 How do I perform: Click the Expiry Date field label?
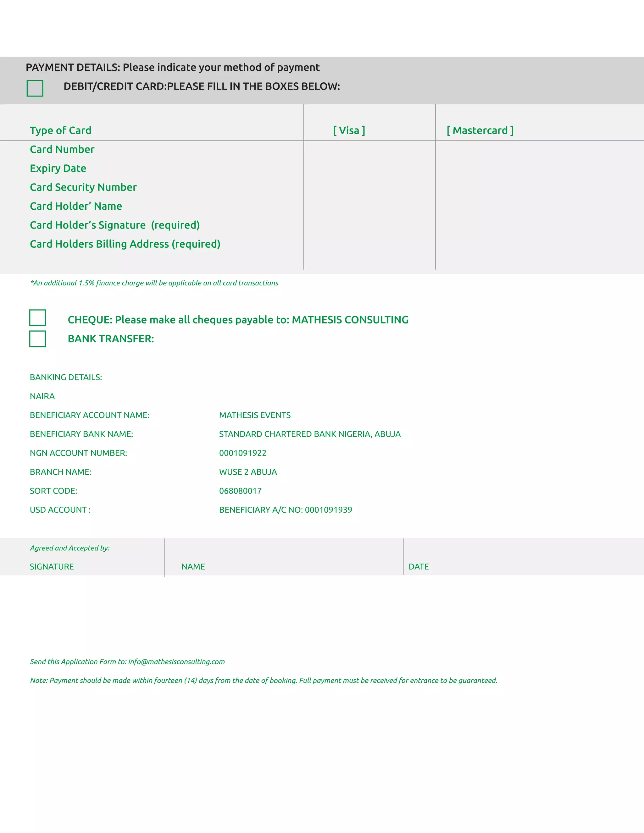point(58,168)
